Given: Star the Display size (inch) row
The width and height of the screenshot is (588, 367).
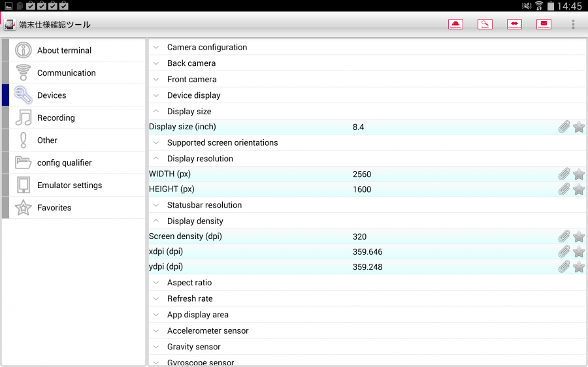Looking at the screenshot, I should click(x=579, y=127).
